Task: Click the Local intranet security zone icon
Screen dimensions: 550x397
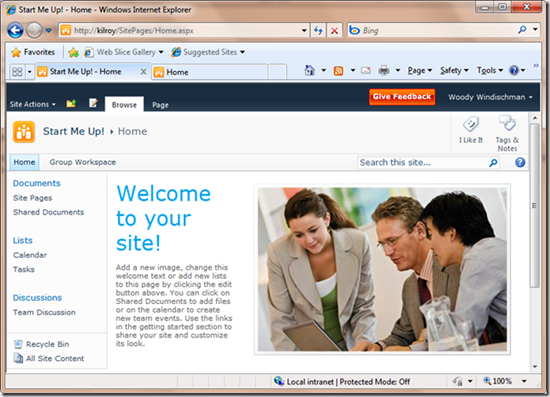Action: click(x=279, y=381)
